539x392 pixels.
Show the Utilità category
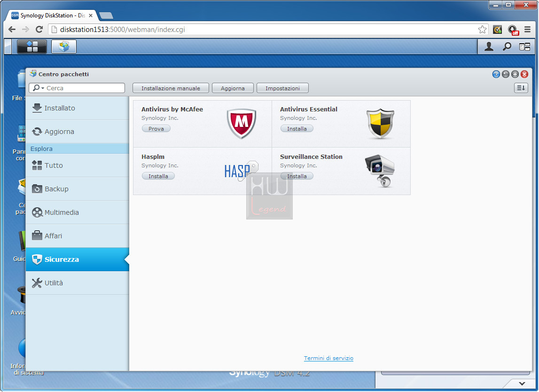78,283
